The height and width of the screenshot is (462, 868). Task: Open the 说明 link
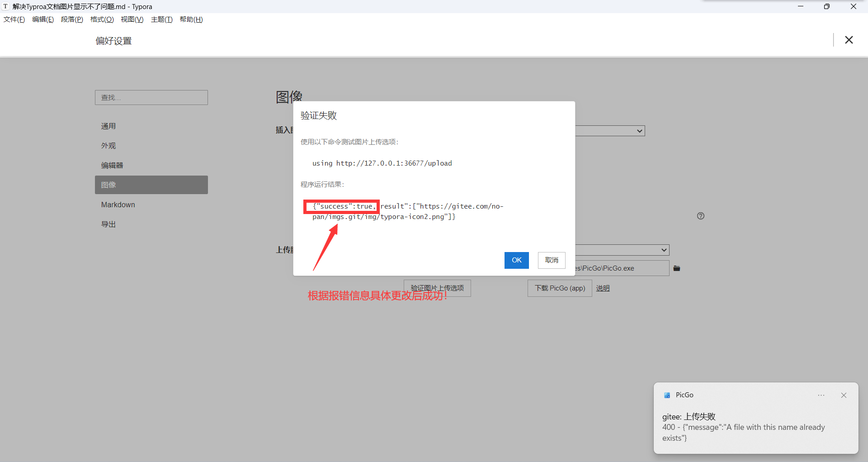(603, 288)
